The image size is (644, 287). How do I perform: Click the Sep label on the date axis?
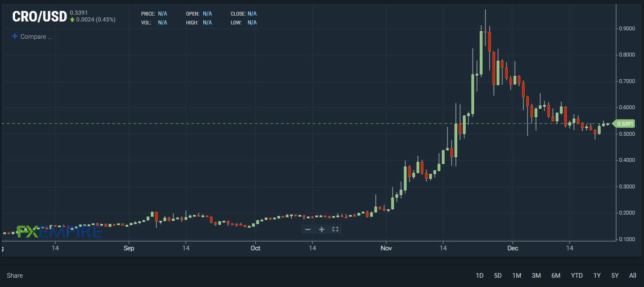(x=129, y=248)
